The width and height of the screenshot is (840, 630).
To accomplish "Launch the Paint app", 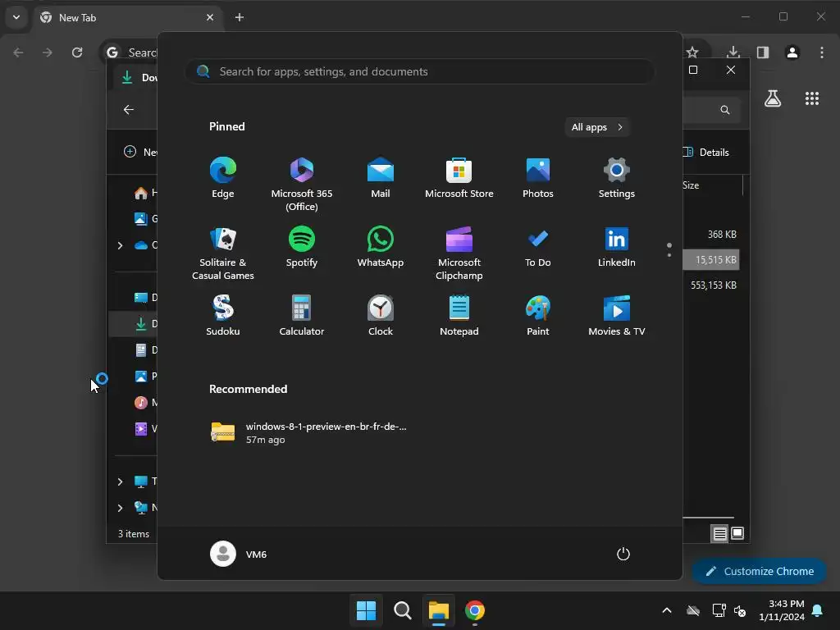I will point(538,316).
